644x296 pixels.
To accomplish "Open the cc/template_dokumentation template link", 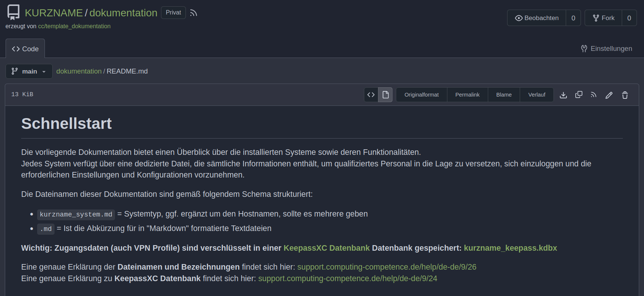I will (x=74, y=26).
